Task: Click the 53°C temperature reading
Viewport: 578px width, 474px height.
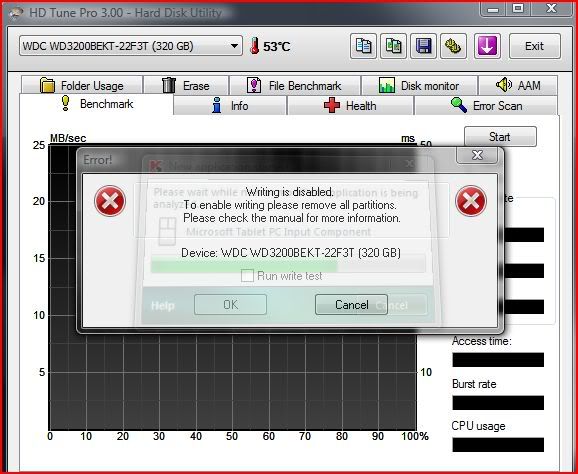Action: (276, 46)
